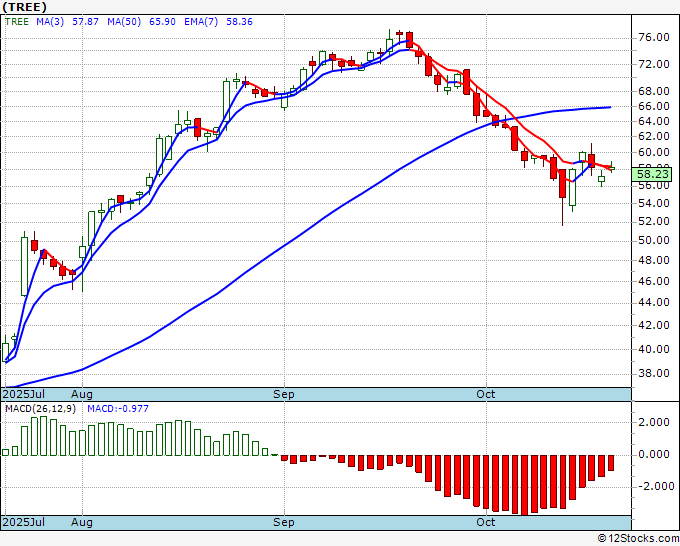The height and width of the screenshot is (546, 680).
Task: Click the EMA(7) legend label
Action: click(201, 22)
